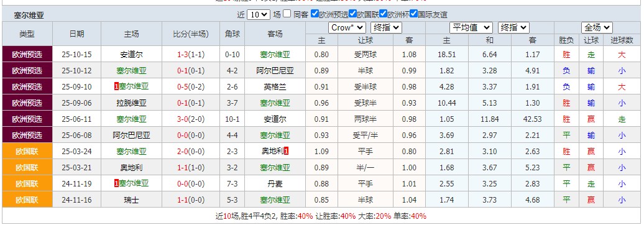Click the red card badge on 25-09-10 塞尔维亚
This screenshot has width=644, height=225.
pyautogui.click(x=116, y=86)
